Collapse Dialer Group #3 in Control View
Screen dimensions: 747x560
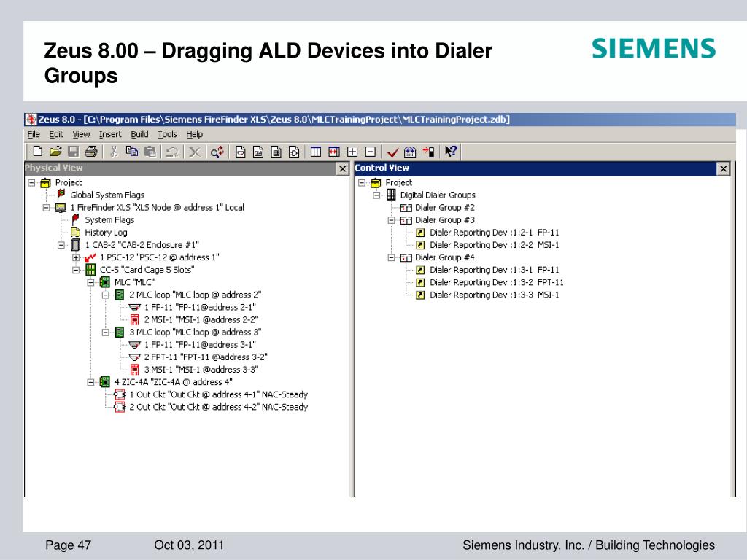pos(391,220)
